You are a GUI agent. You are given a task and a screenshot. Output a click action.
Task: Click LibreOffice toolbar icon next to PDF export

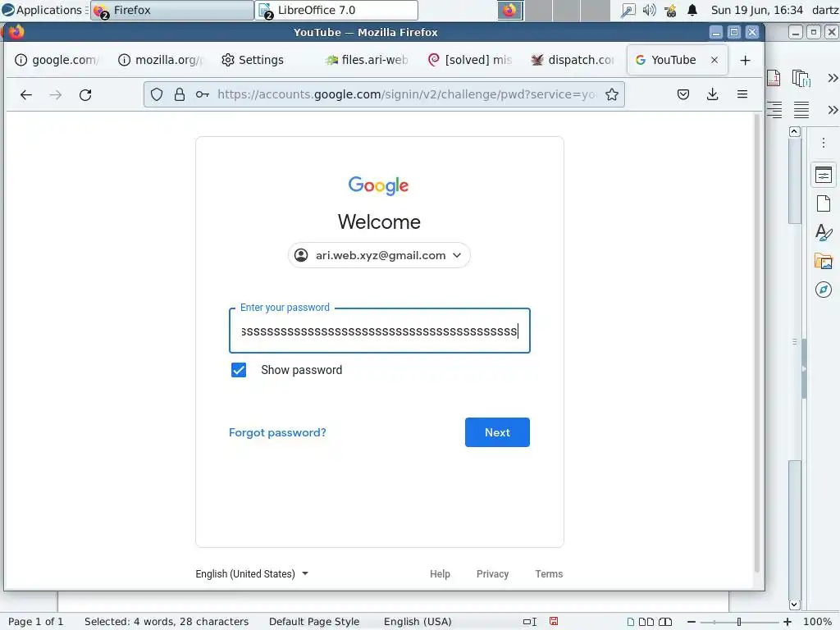click(801, 78)
